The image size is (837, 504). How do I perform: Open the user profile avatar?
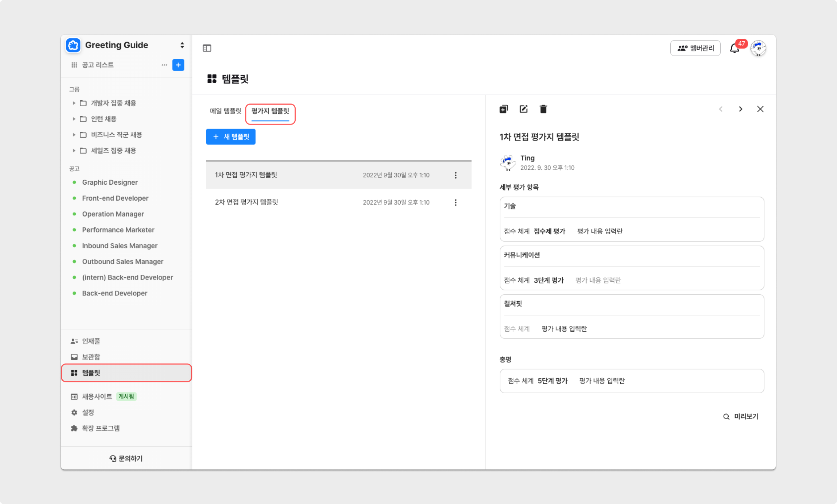[x=758, y=48]
